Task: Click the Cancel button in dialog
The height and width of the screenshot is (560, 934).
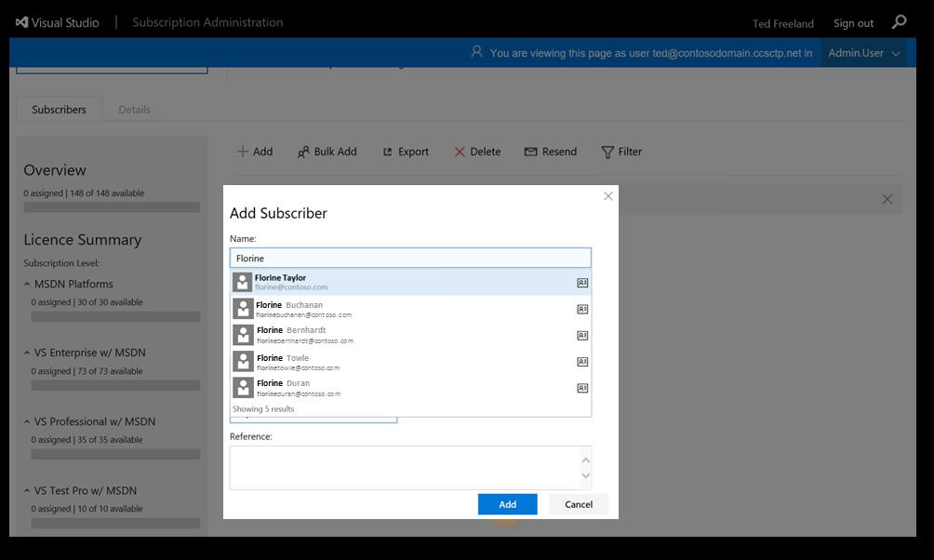Action: pyautogui.click(x=579, y=504)
